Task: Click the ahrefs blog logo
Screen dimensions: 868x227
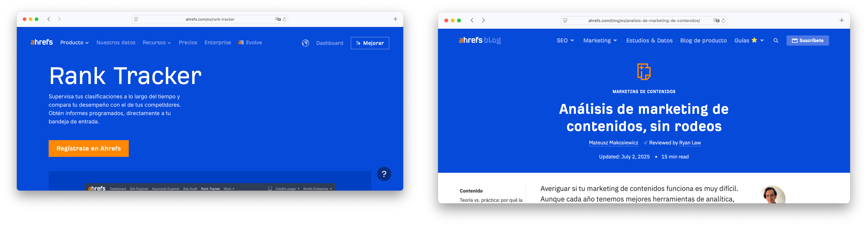Action: 479,40
